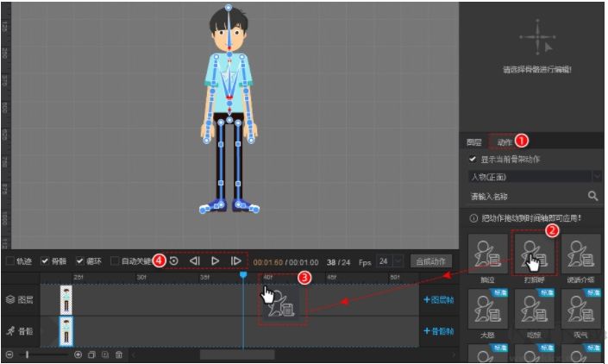Click the copy frame icon below the timeline
The height and width of the screenshot is (364, 608).
click(91, 355)
